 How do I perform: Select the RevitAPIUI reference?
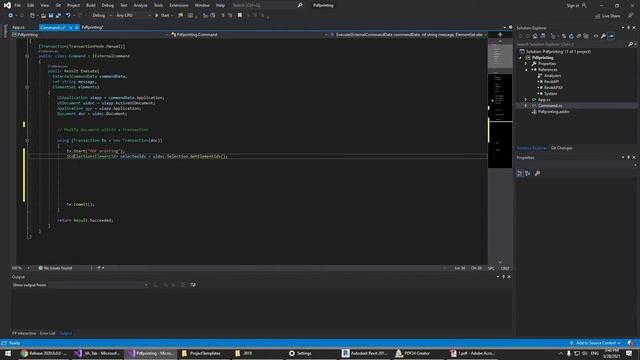coord(553,87)
